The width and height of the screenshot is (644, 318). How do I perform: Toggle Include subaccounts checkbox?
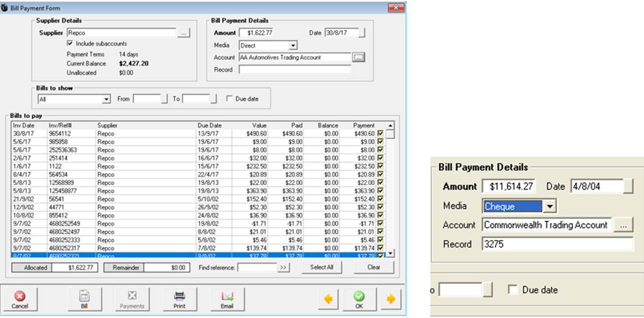tap(70, 43)
